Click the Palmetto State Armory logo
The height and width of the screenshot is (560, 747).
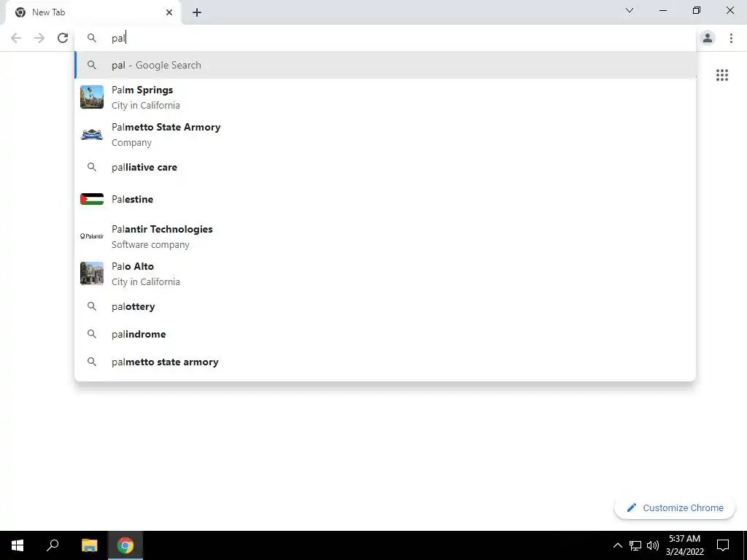(x=92, y=135)
